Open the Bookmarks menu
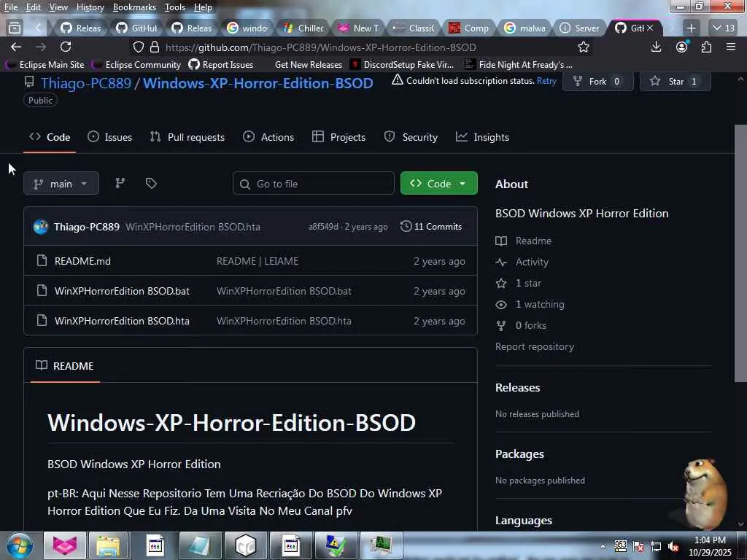The image size is (747, 560). (x=134, y=7)
